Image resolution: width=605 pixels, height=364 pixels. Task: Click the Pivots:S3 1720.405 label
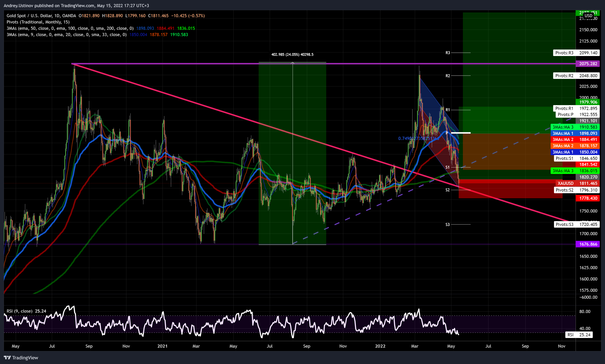click(x=576, y=224)
